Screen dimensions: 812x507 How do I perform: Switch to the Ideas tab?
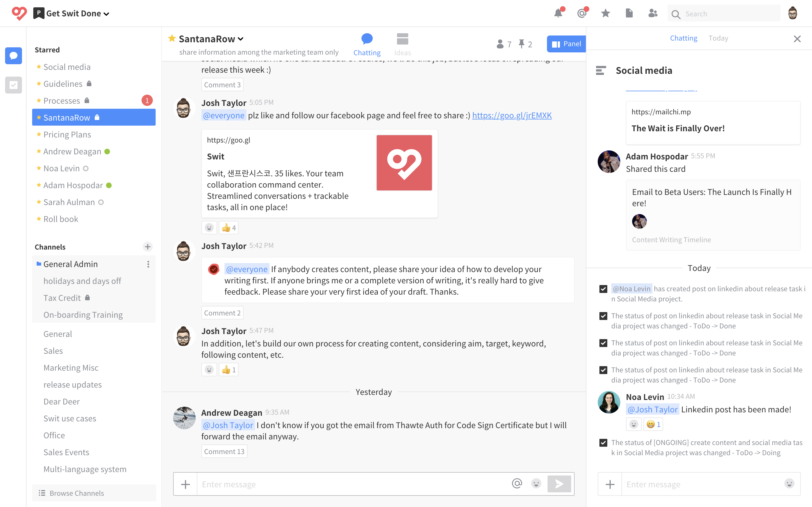point(402,44)
